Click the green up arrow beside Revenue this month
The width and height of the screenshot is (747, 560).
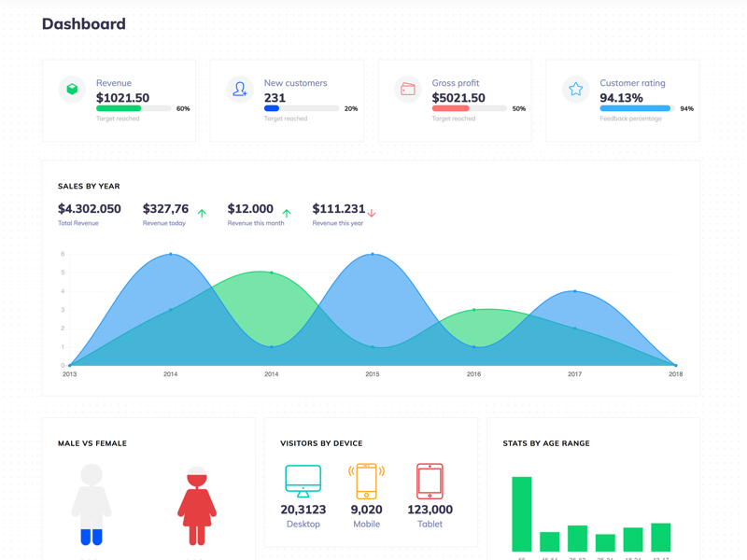click(288, 211)
